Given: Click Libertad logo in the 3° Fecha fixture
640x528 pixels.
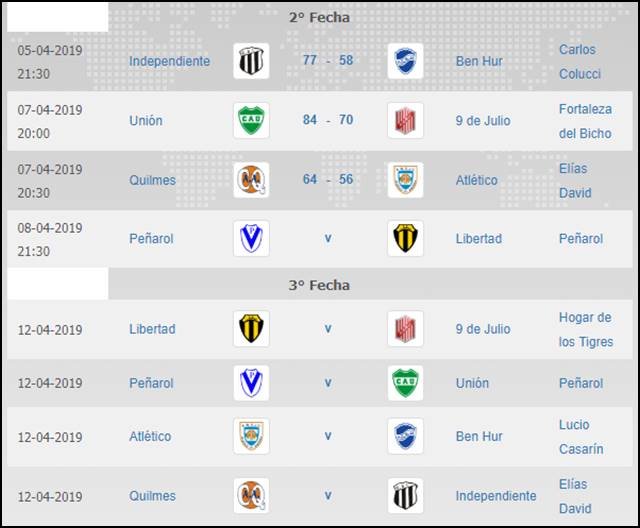Looking at the screenshot, I should point(251,329).
